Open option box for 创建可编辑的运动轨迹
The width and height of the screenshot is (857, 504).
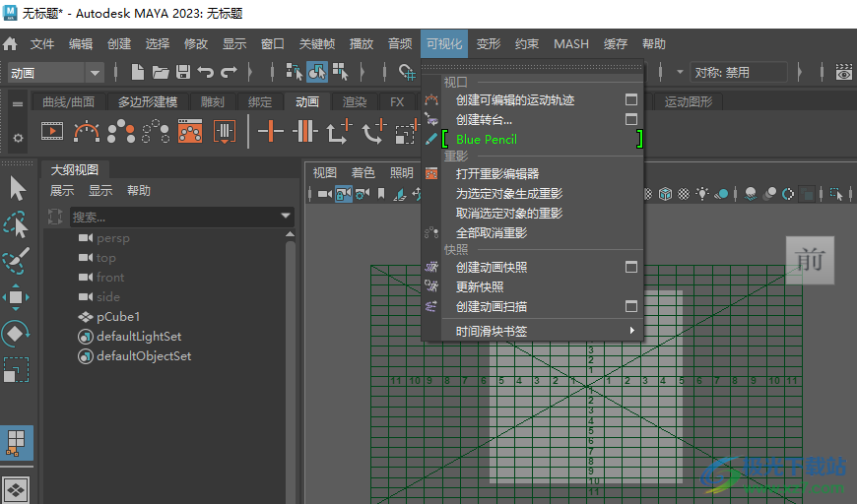631,100
